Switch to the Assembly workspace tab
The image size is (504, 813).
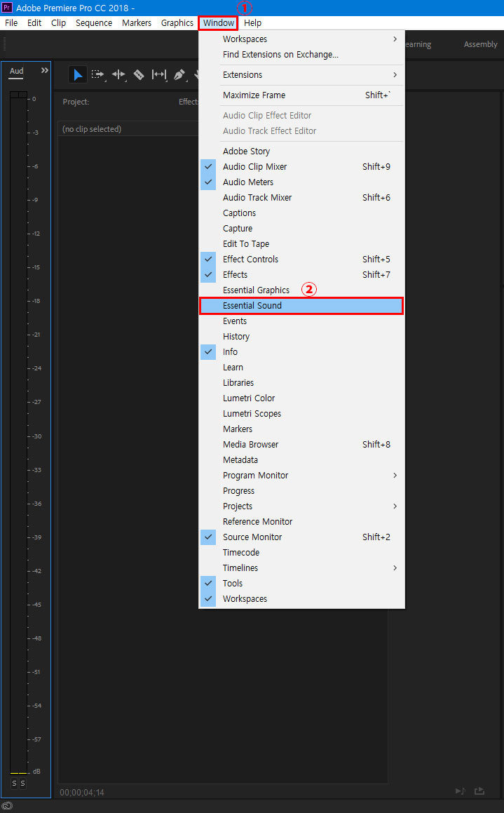(x=480, y=45)
